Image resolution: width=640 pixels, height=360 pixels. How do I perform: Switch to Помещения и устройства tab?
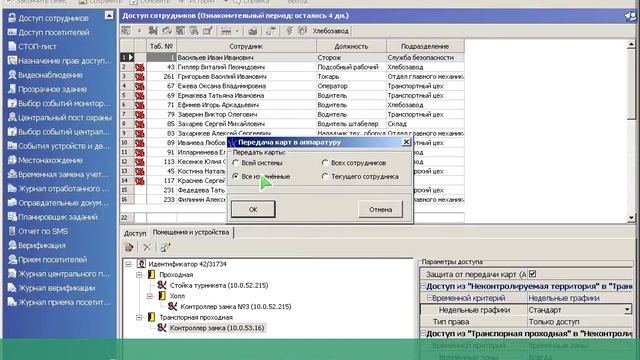[x=191, y=232]
